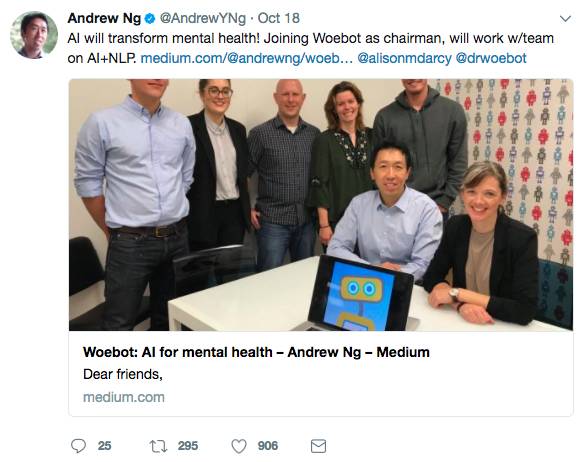This screenshot has width=584, height=462.
Task: Click the 906 likes count
Action: (x=268, y=446)
